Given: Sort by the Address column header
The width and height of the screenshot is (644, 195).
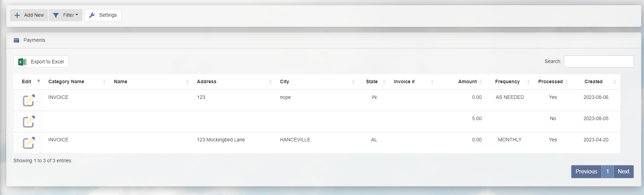Looking at the screenshot, I should tap(207, 82).
